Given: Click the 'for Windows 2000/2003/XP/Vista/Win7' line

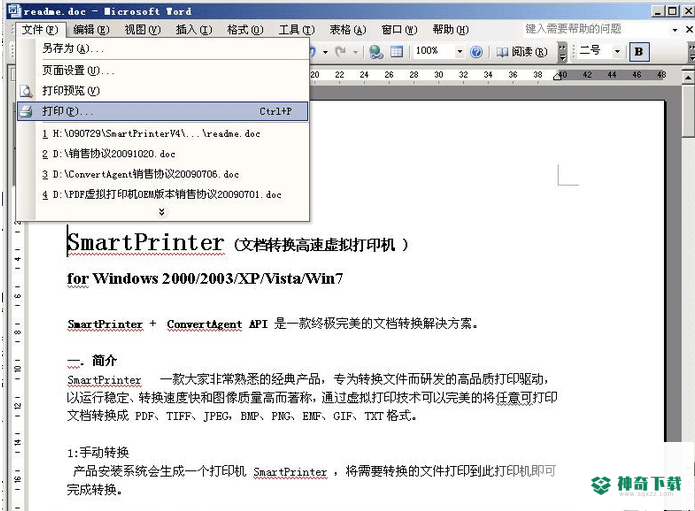Looking at the screenshot, I should click(x=205, y=279).
